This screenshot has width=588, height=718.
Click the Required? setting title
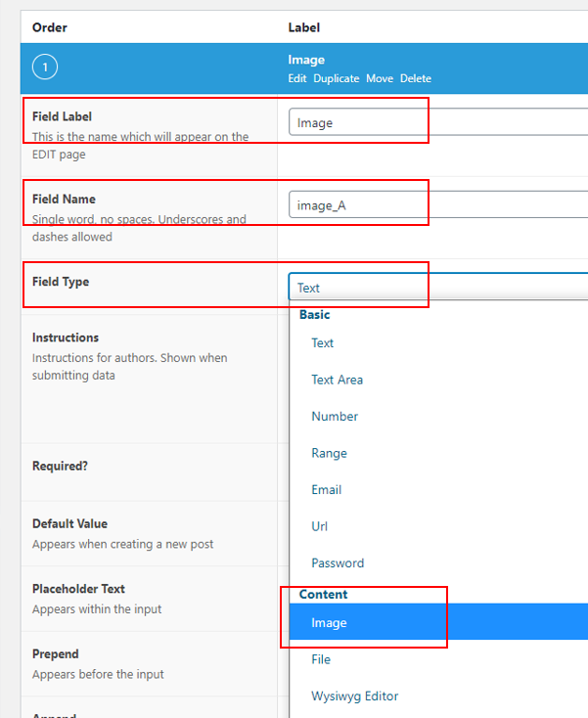pos(60,466)
